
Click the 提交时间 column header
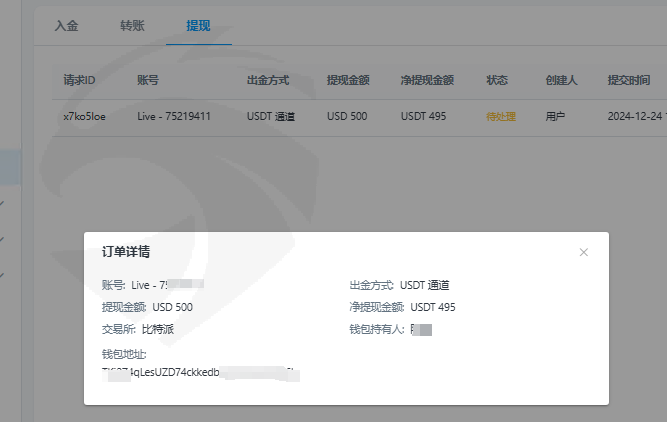pos(630,80)
